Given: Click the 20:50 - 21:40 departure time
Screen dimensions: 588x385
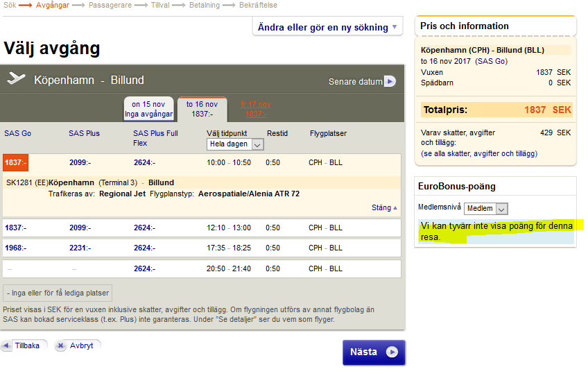Looking at the screenshot, I should point(229,268).
